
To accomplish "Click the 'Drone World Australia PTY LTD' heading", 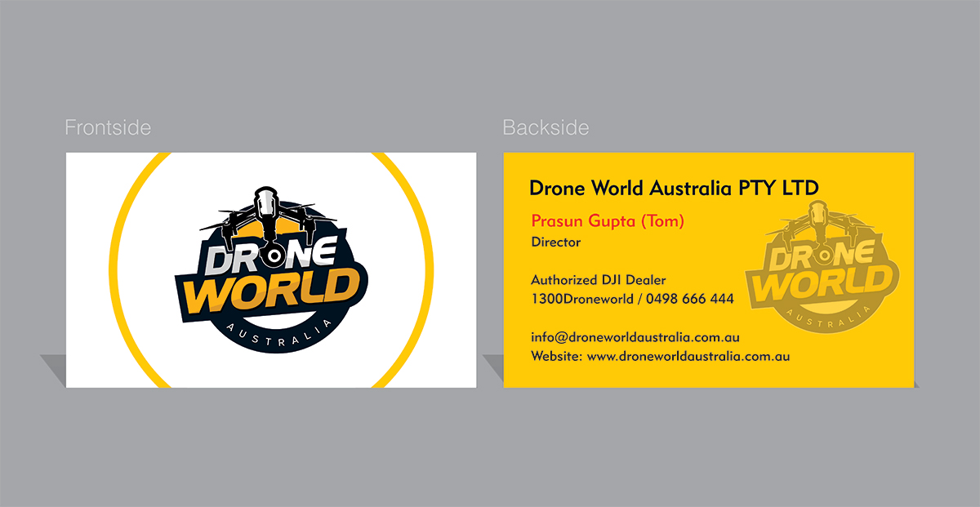I will [x=674, y=188].
